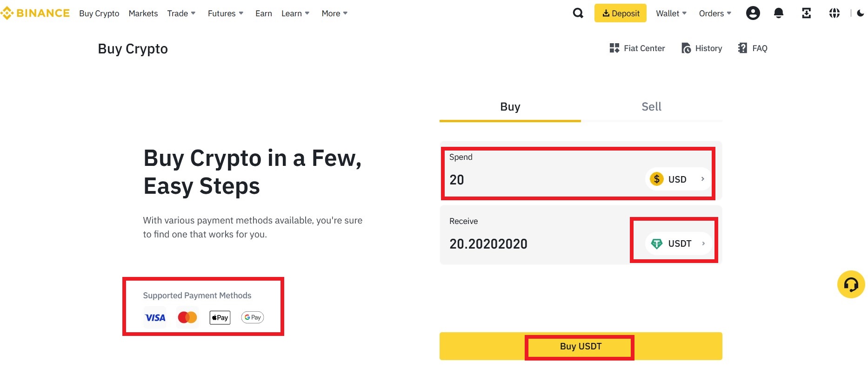
Task: Open the user profile icon
Action: [753, 13]
